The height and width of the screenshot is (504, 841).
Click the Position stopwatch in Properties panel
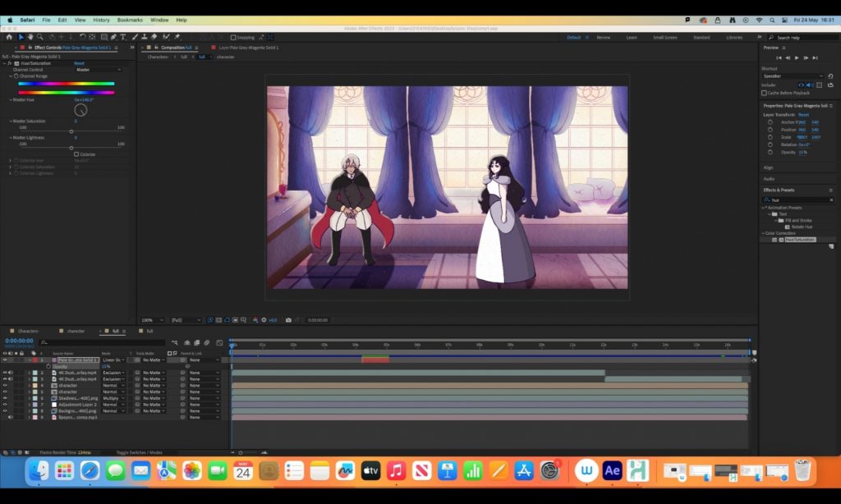(770, 130)
